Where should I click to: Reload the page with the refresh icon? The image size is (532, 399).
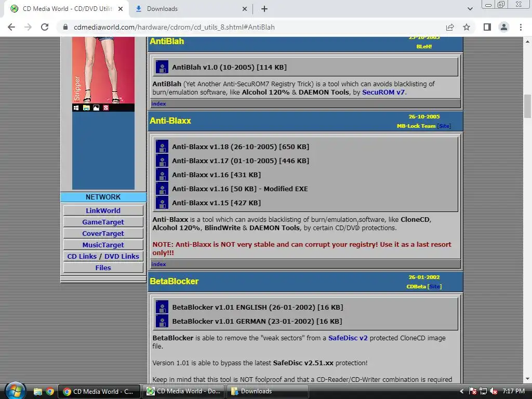click(45, 27)
